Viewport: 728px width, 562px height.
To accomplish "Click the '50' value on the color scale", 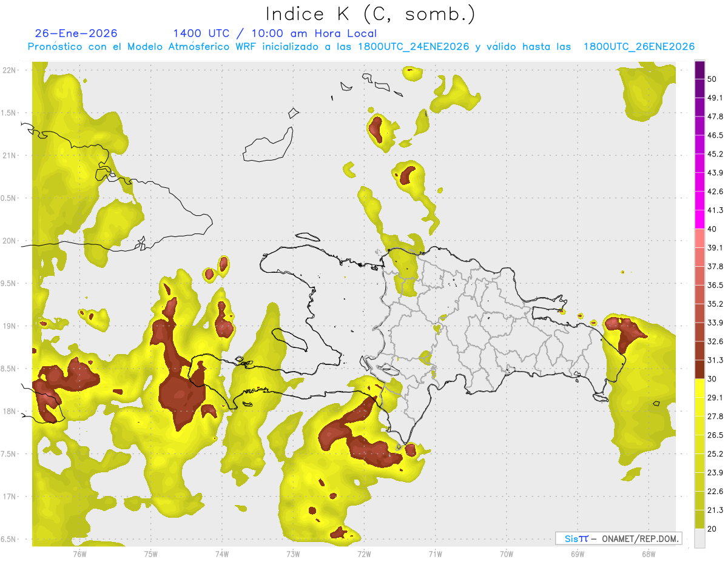I will tap(712, 79).
